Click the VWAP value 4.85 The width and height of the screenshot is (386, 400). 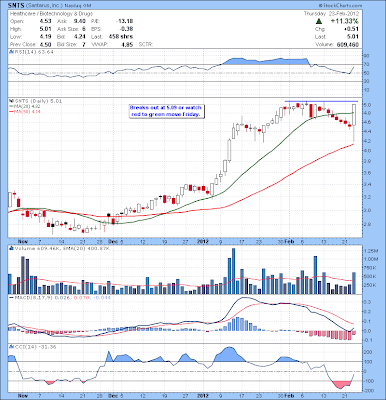[127, 44]
